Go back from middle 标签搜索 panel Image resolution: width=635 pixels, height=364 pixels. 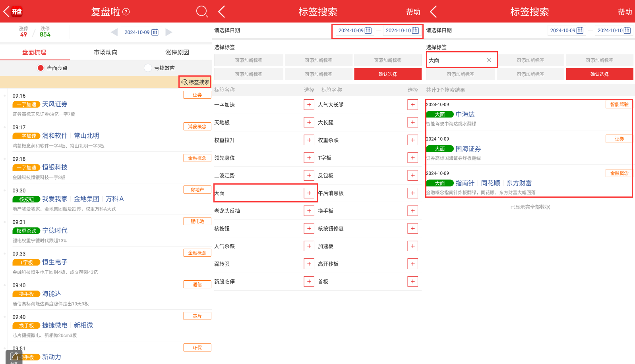point(222,12)
